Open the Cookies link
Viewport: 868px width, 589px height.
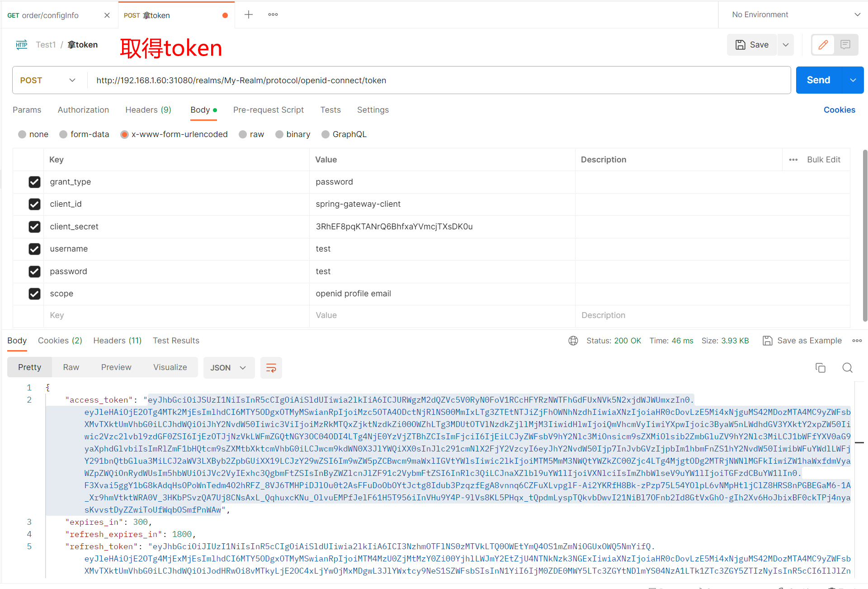pyautogui.click(x=839, y=110)
